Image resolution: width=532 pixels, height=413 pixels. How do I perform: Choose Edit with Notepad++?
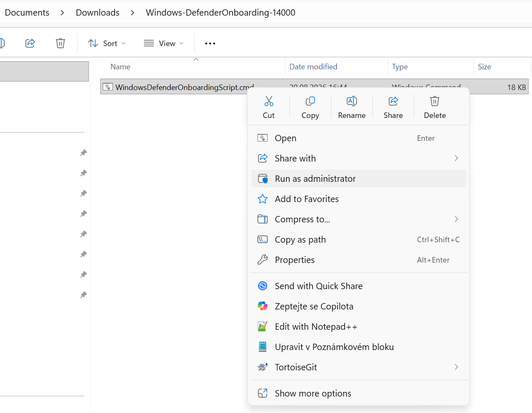point(359,327)
